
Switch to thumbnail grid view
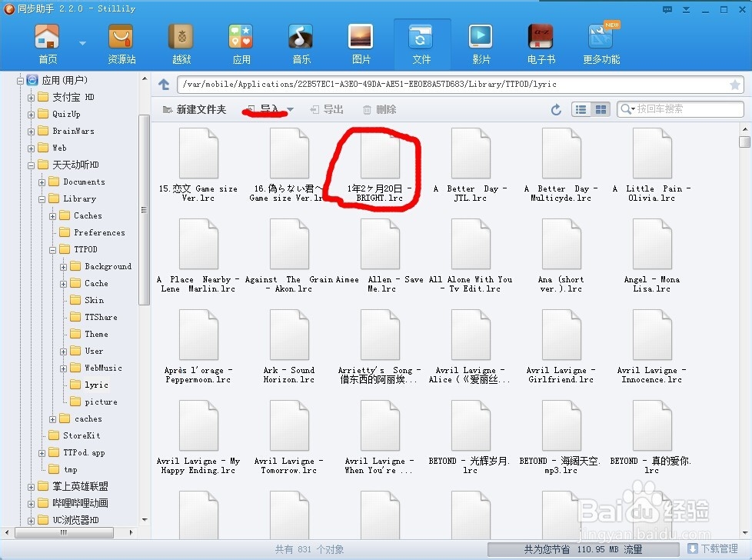pyautogui.click(x=601, y=109)
